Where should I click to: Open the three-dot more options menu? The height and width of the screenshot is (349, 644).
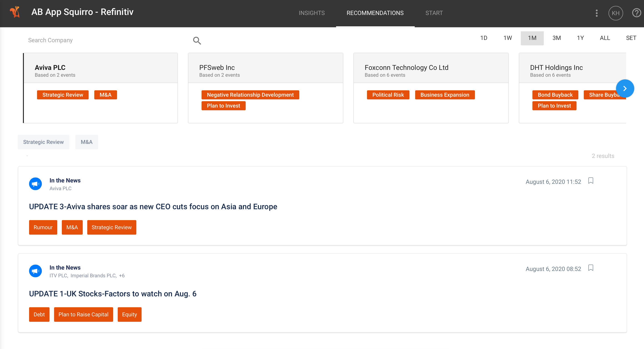pos(597,13)
